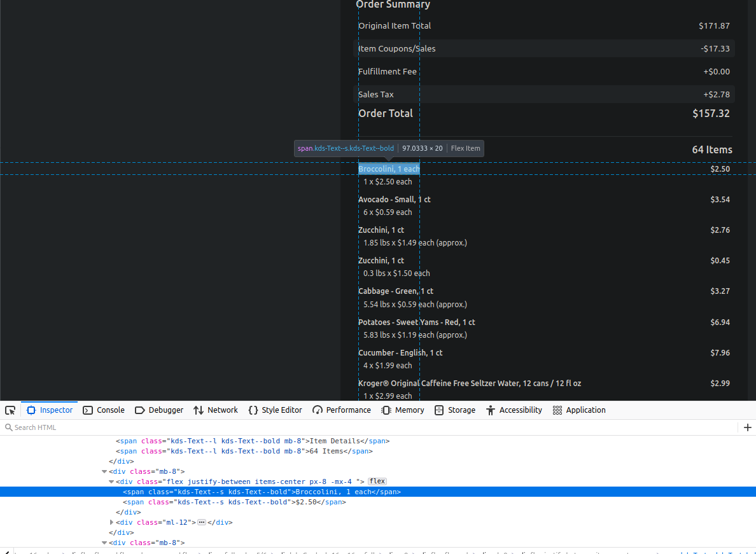The image size is (756, 554).
Task: Select the Broccolini span in markup
Action: [262, 492]
